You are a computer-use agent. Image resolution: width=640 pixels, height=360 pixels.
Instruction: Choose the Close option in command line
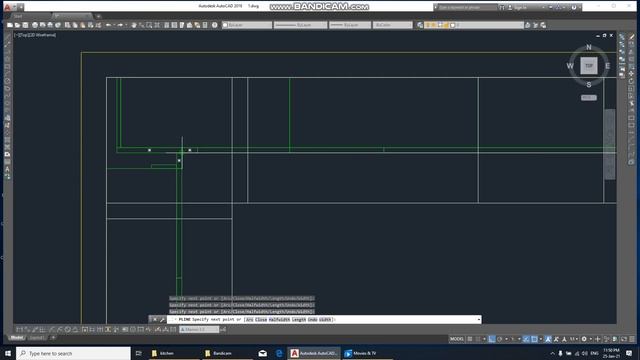pos(261,320)
